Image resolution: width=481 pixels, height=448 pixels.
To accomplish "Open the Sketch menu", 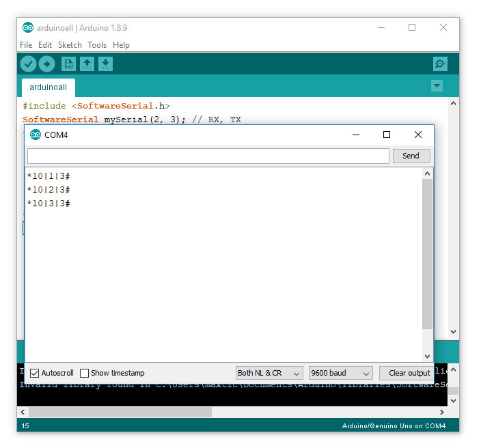I will point(70,45).
